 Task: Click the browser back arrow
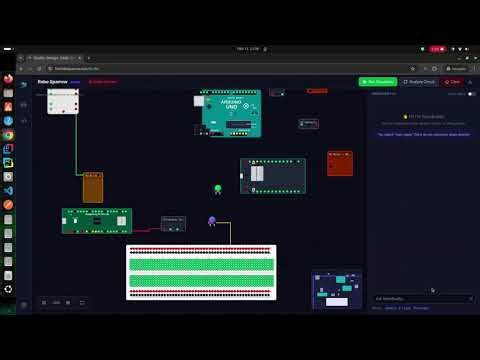21,68
